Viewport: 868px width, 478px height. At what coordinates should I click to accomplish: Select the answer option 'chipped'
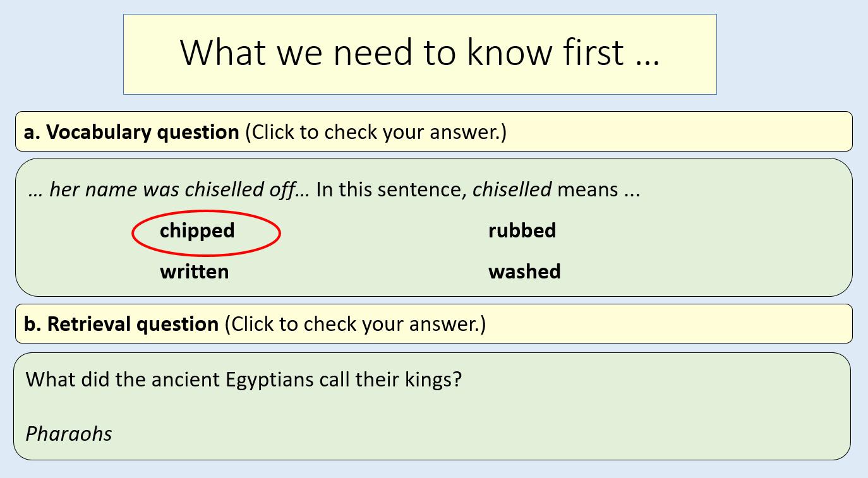click(197, 231)
